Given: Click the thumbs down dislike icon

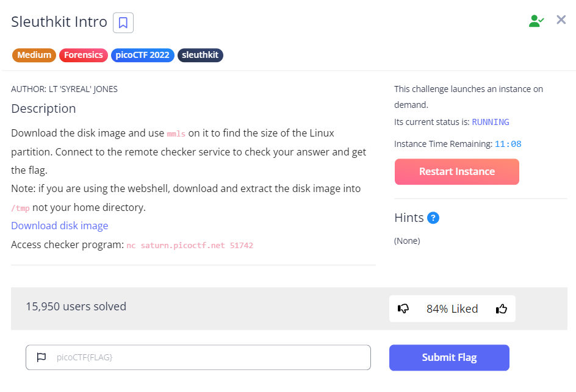Looking at the screenshot, I should [x=403, y=308].
